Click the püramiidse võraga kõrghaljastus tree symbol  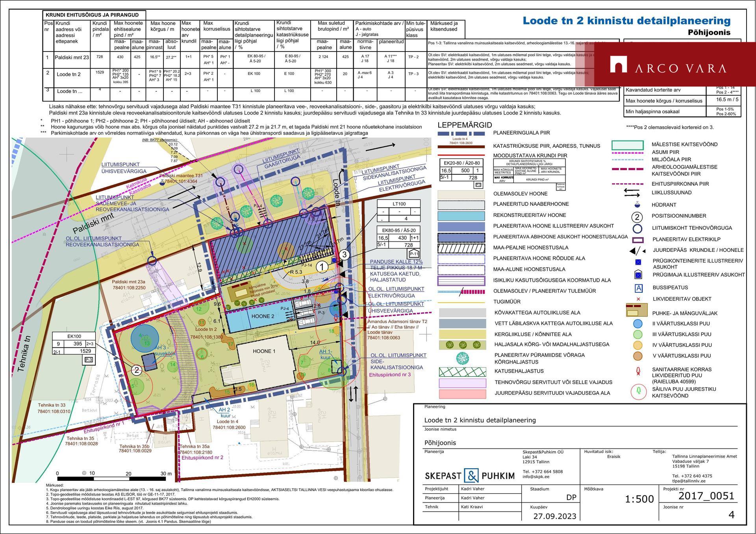point(462,358)
